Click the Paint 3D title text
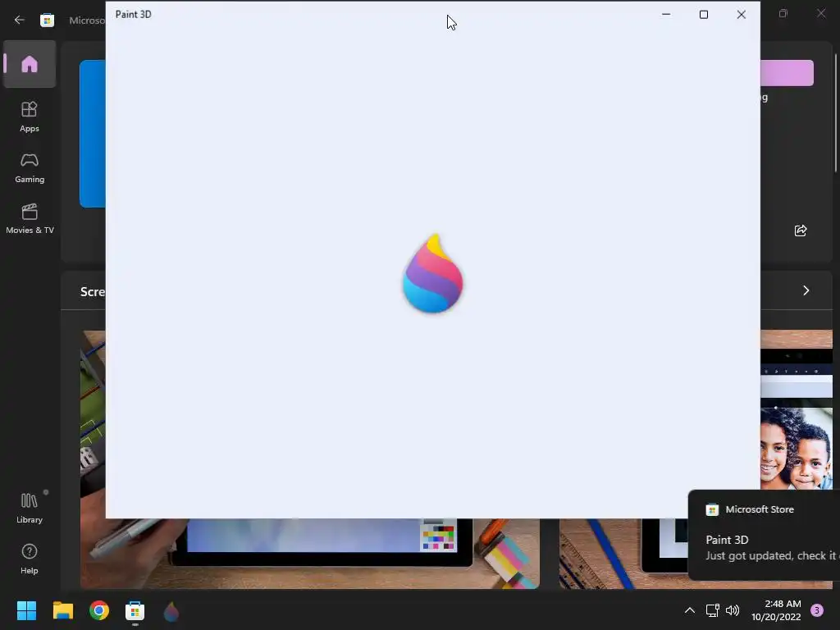The width and height of the screenshot is (840, 630). pyautogui.click(x=134, y=15)
